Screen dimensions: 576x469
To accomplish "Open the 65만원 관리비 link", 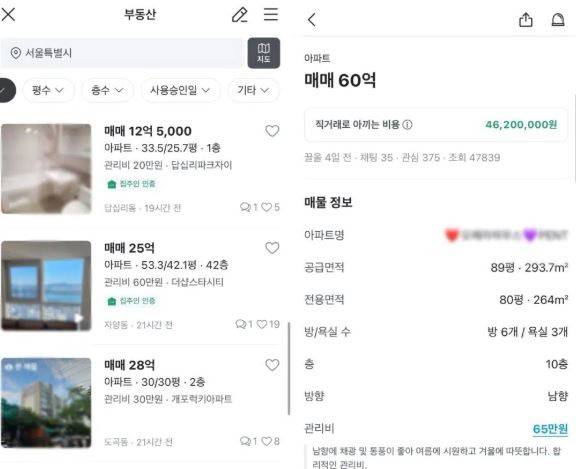I will click(550, 429).
